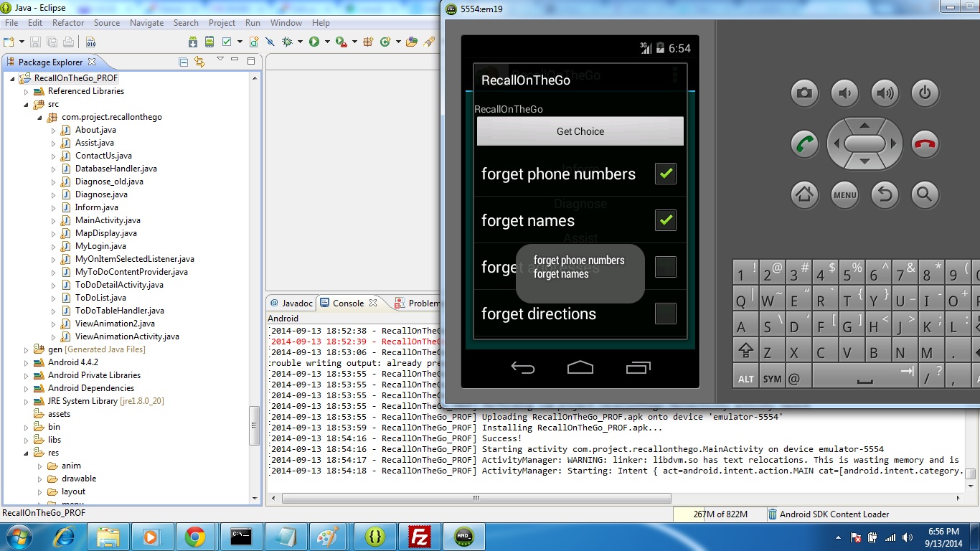Screen dimensions: 980x551
Task: Select MainActivity.java in Package Explorer
Action: pos(108,220)
